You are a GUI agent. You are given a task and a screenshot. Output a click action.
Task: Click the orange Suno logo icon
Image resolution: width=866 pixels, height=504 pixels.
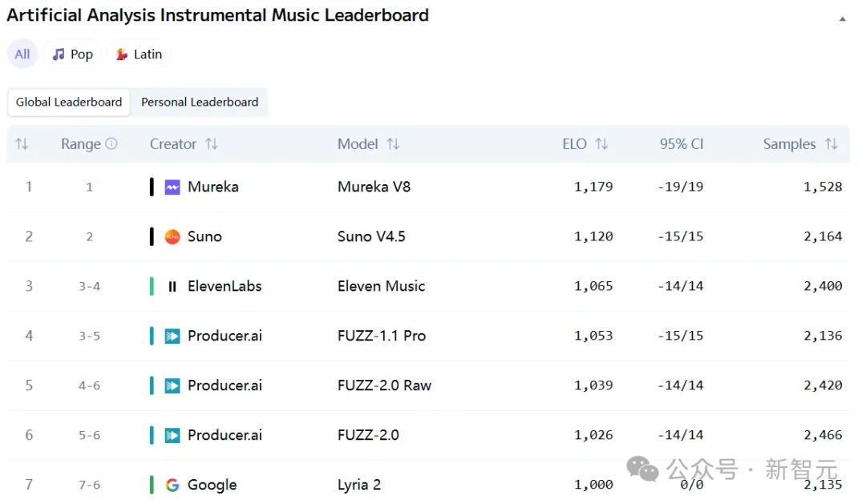click(172, 236)
